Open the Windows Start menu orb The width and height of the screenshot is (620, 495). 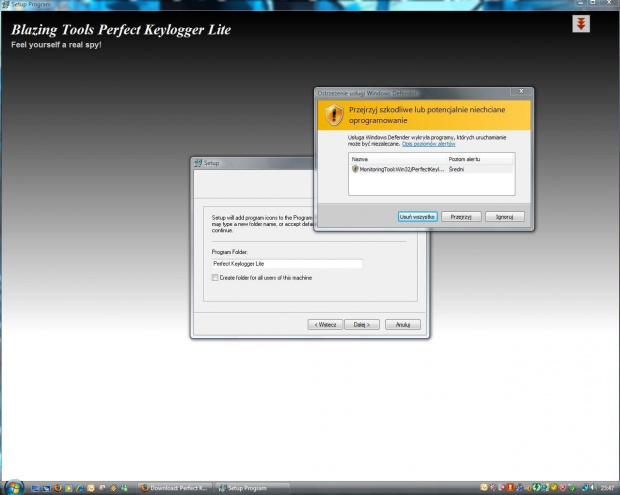pos(10,487)
